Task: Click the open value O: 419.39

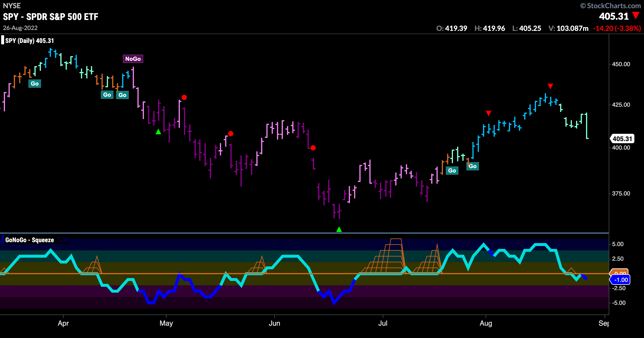Action: click(452, 29)
